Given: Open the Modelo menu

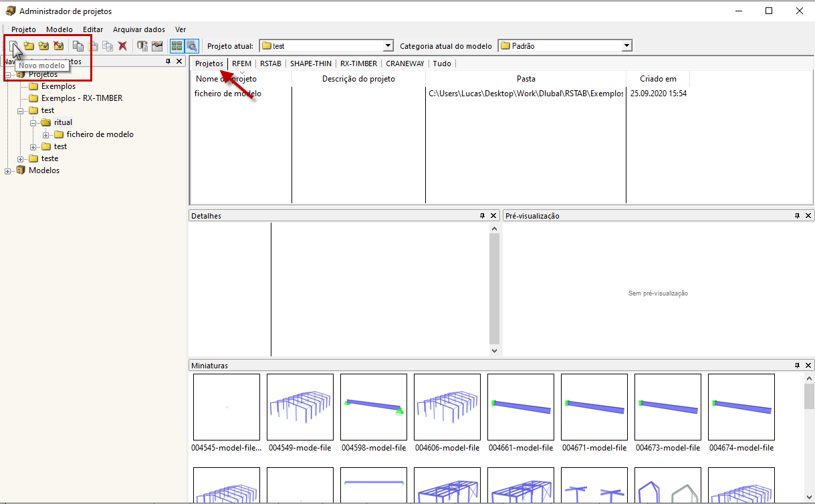Looking at the screenshot, I should 60,29.
